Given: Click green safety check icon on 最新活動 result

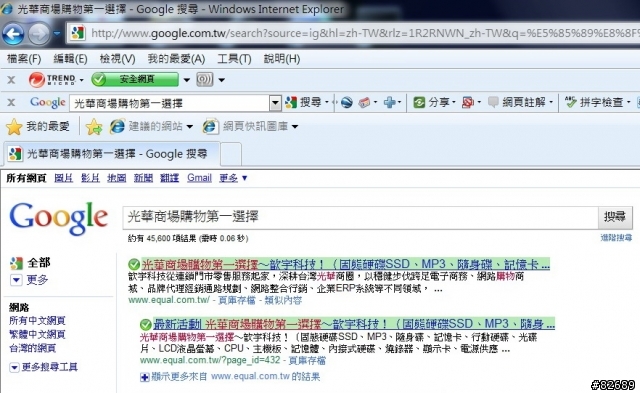Looking at the screenshot, I should 145,325.
